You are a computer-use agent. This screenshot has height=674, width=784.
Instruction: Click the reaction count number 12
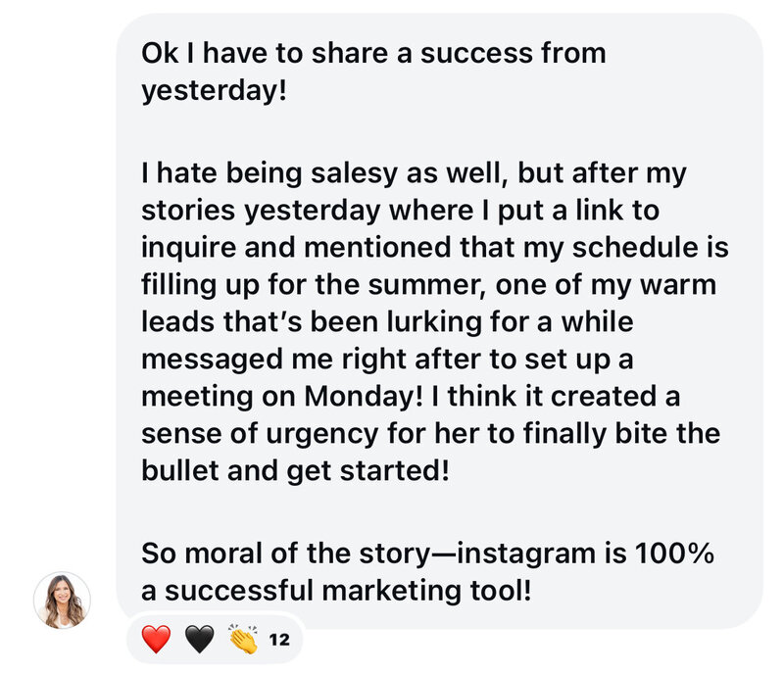pos(278,642)
